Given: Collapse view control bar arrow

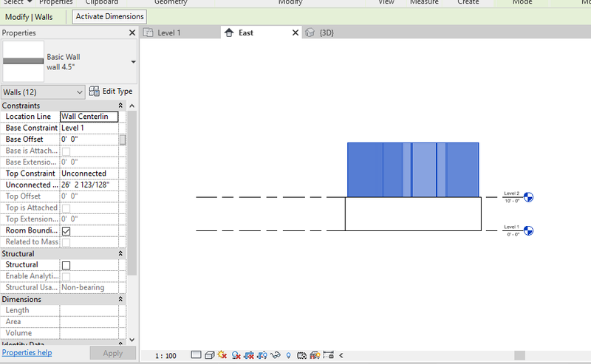Looking at the screenshot, I should [x=341, y=355].
